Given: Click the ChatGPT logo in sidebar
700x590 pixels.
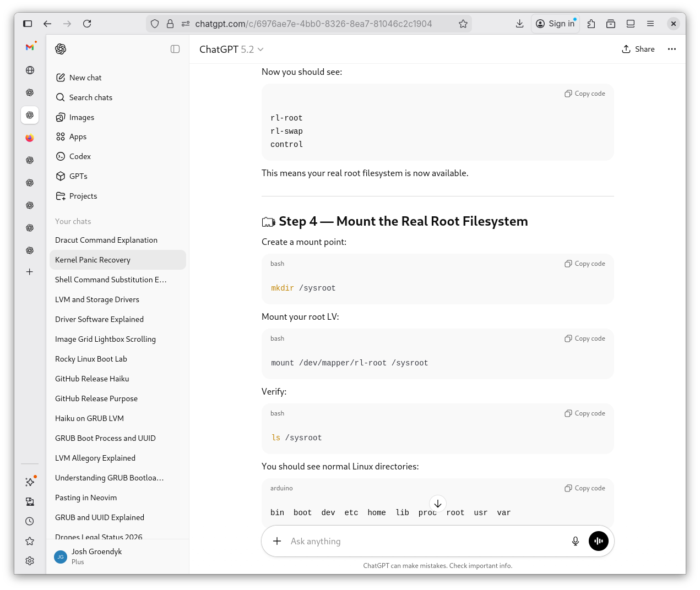Looking at the screenshot, I should point(61,49).
